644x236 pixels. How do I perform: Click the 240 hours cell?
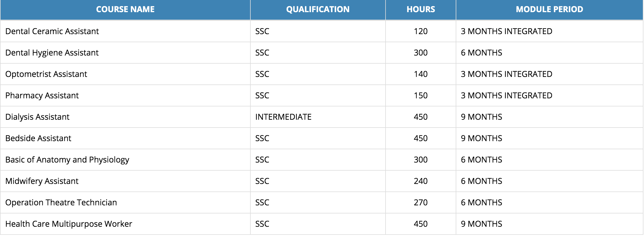click(420, 181)
